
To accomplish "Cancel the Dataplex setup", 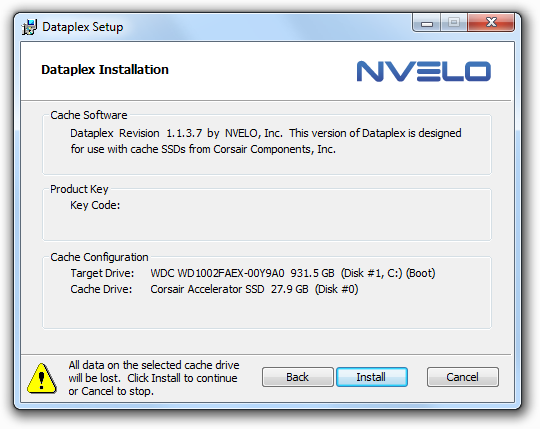I will (463, 377).
